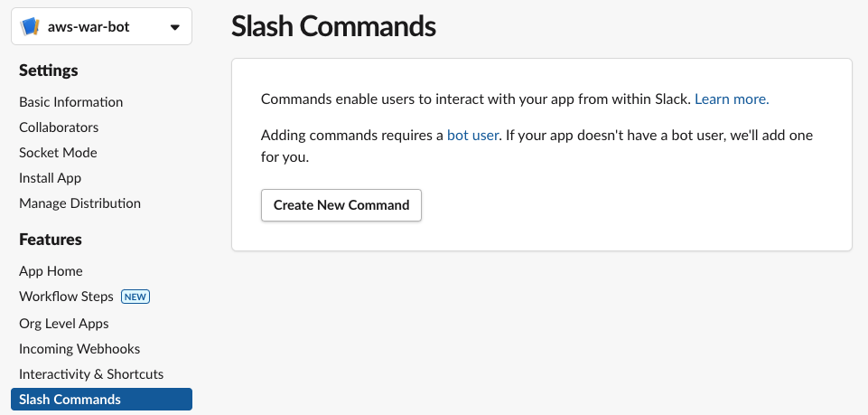Click the Features section heading
868x415 pixels.
coord(51,240)
